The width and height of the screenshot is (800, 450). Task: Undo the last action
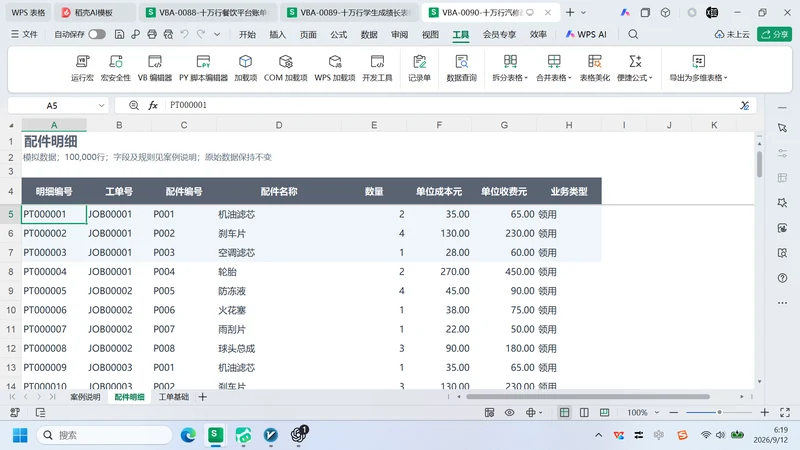coord(184,34)
